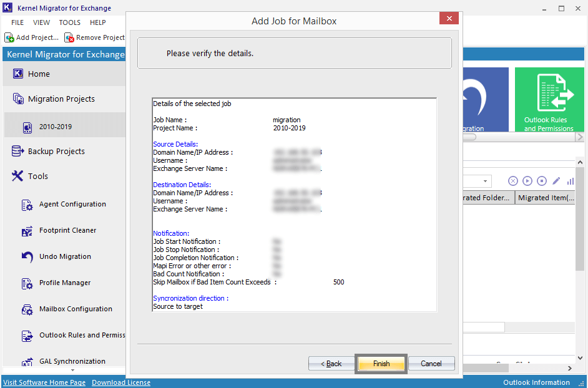
Task: Open Agent Configuration tool
Action: click(73, 205)
